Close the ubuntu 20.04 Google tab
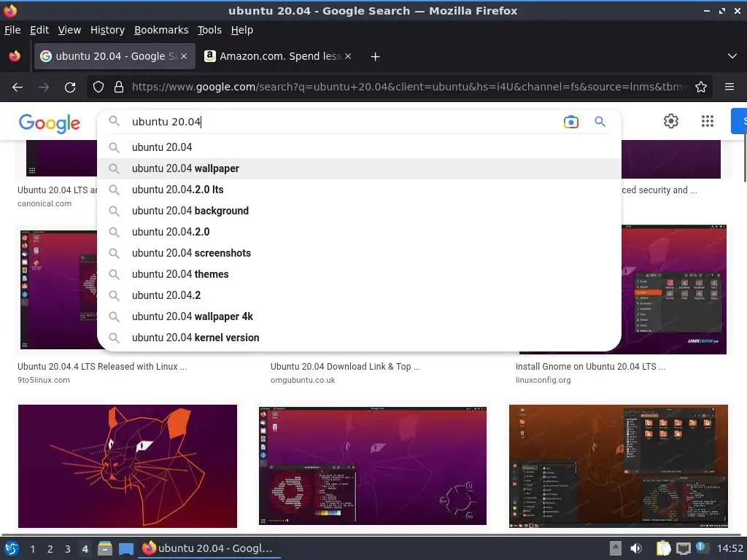Screen dimensions: 747x560 184,56
